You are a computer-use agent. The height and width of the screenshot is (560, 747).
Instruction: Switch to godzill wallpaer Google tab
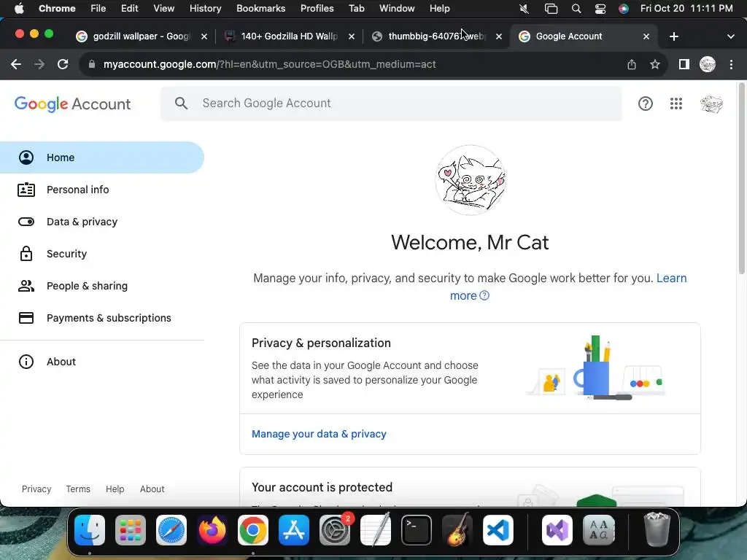[x=142, y=36]
